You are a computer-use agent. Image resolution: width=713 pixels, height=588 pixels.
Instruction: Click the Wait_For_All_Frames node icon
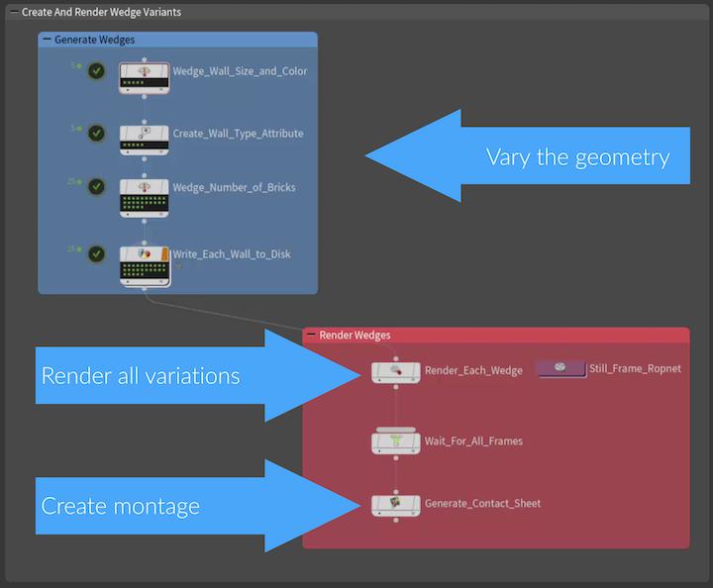[x=395, y=441]
